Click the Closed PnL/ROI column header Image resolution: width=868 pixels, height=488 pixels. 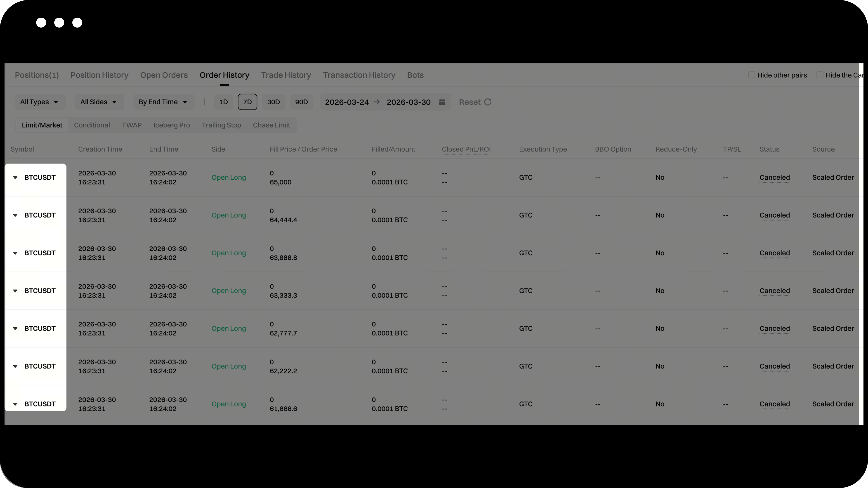point(466,149)
